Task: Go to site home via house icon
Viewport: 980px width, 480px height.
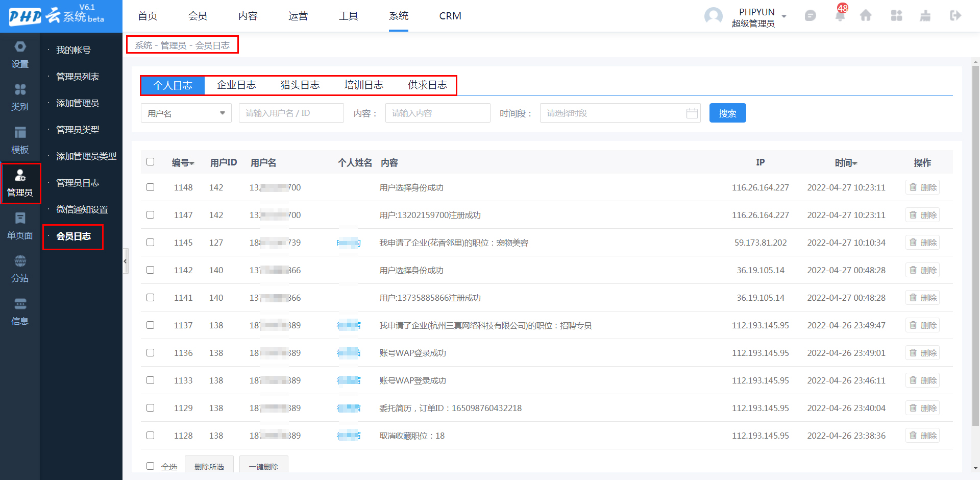Action: pos(866,16)
